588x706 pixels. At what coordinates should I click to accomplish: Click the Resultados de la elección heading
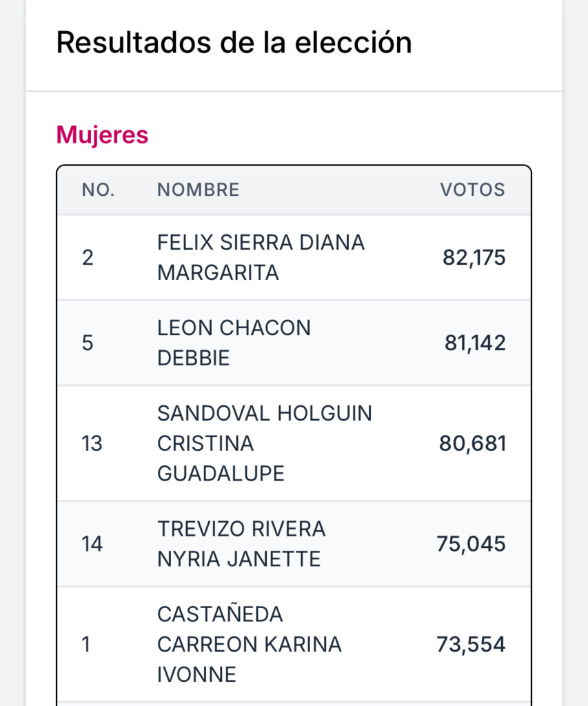(234, 43)
